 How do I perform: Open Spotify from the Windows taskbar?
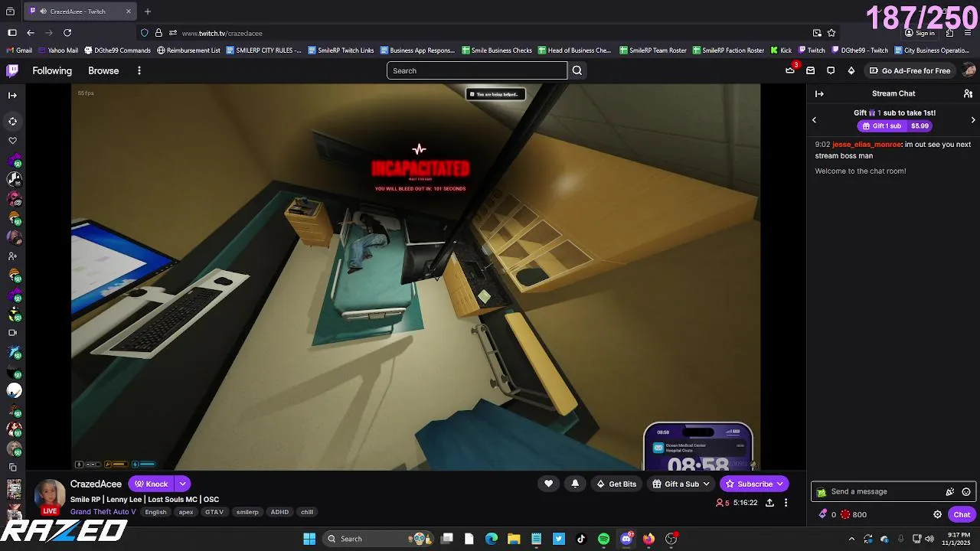click(x=603, y=539)
